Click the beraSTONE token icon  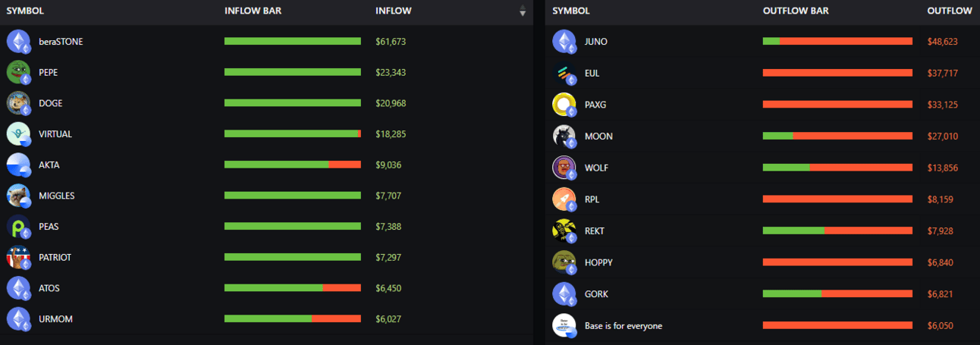19,41
